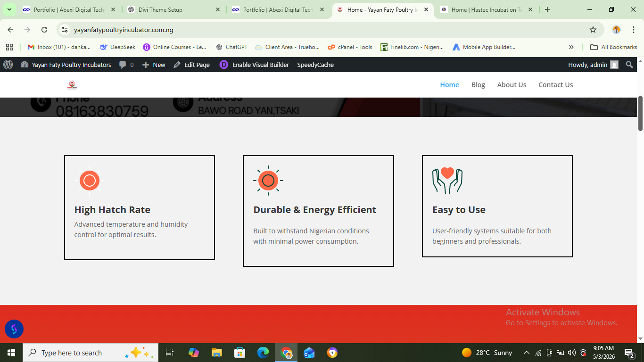
Task: Expand hidden bookmarks with the double chevron
Action: coord(571,47)
